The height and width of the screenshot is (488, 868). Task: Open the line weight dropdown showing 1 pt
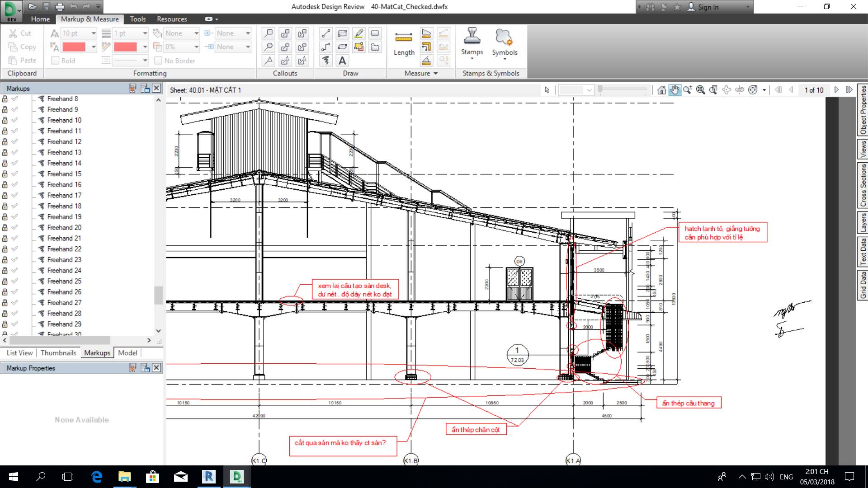[145, 33]
